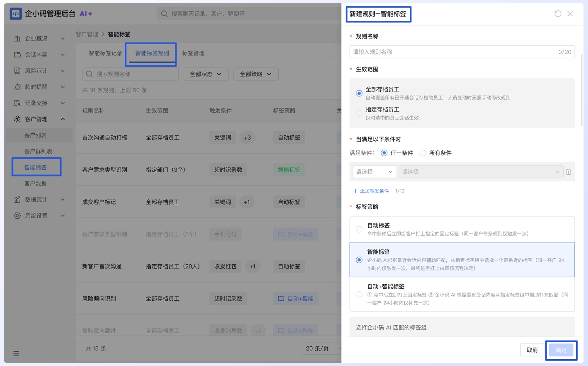Click the Ai+ badge in header

pos(86,14)
